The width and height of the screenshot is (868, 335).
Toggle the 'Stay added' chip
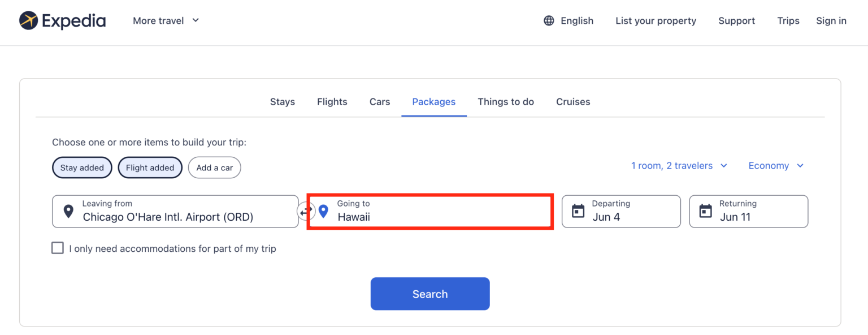click(82, 167)
